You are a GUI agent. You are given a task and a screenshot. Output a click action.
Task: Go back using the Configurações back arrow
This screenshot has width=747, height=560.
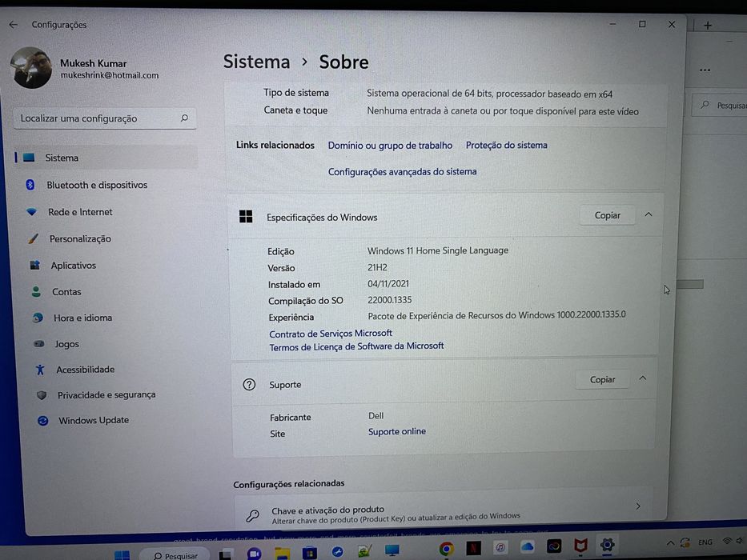(14, 24)
